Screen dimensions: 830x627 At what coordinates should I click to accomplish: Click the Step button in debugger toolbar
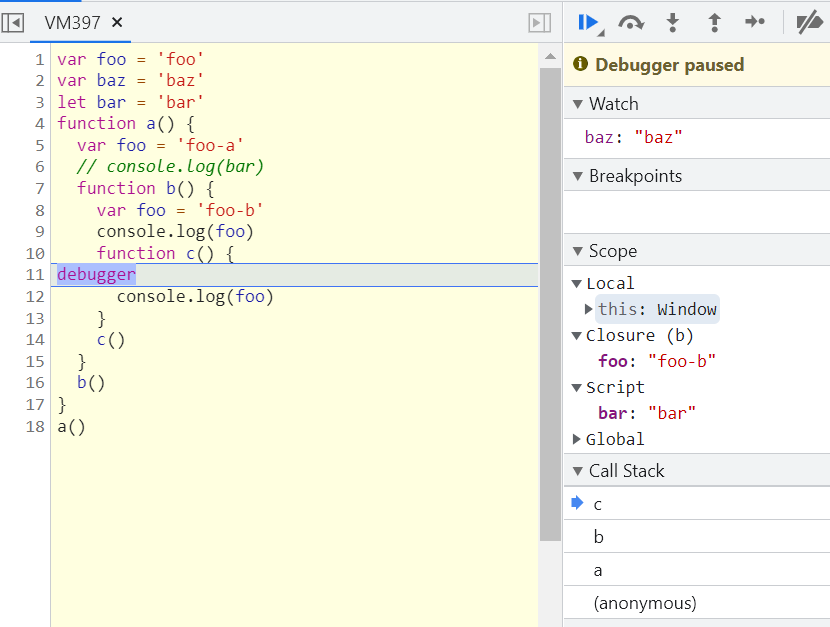(755, 22)
